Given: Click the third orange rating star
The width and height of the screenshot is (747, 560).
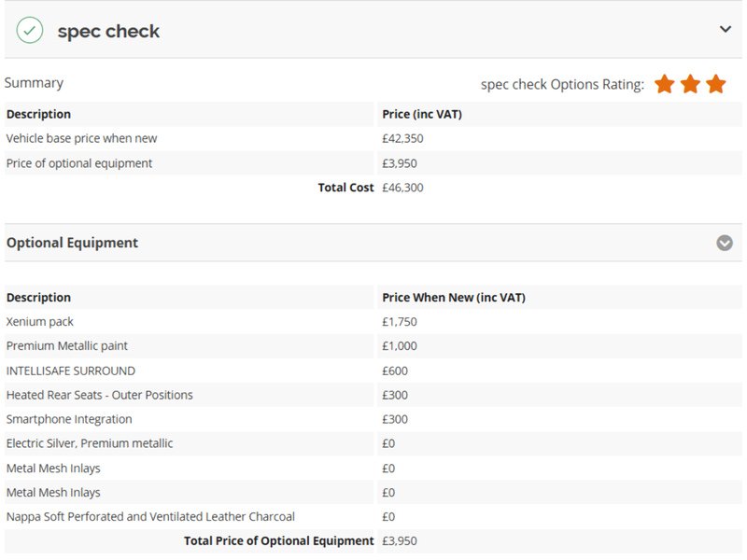Looking at the screenshot, I should (x=715, y=84).
